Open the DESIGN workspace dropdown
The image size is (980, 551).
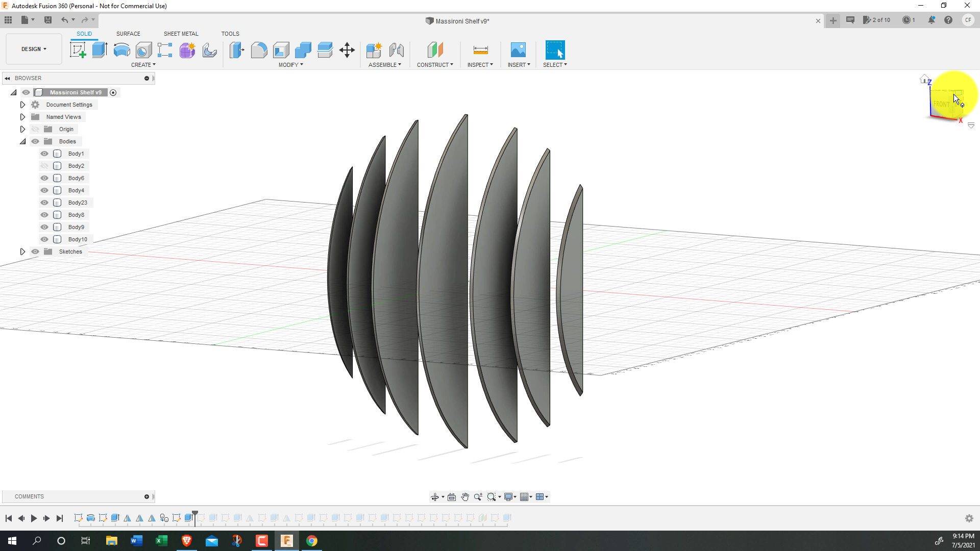34,49
